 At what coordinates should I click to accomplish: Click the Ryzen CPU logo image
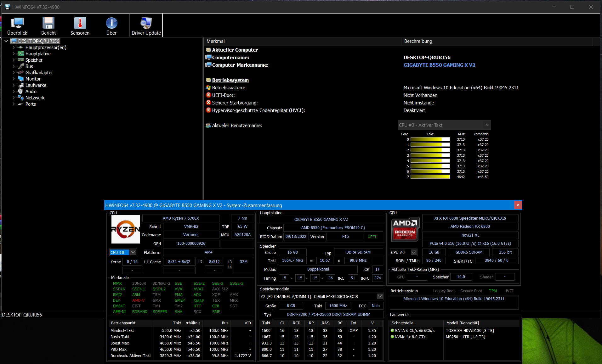[x=126, y=229]
